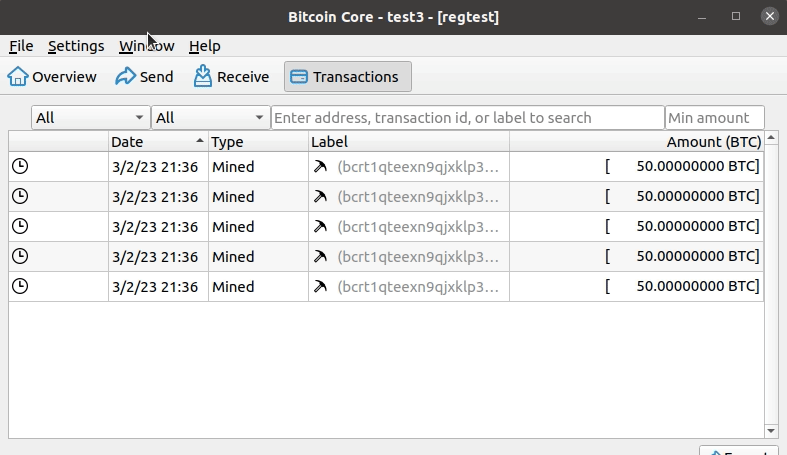Click the Date column sort arrow indicator
Screen dimensions: 787x455
(x=200, y=141)
